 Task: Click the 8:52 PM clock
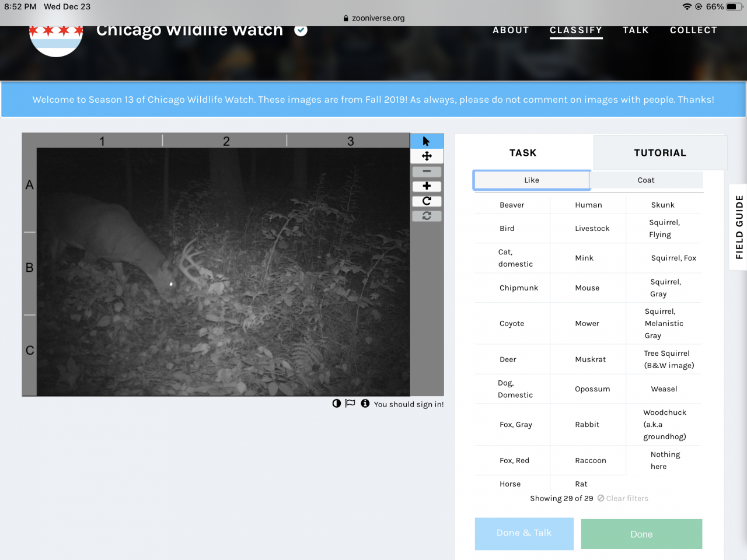tap(20, 6)
